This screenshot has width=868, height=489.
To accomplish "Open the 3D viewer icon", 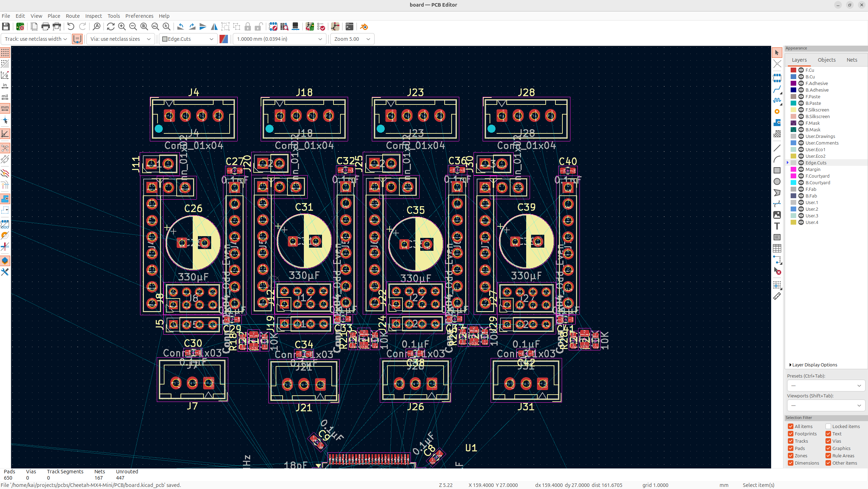I will (295, 26).
